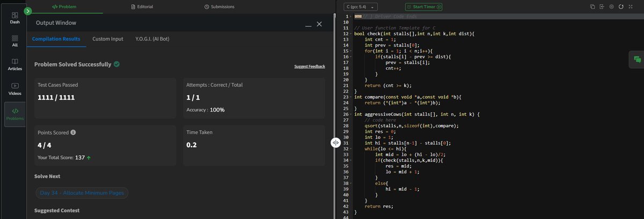Switch to the Editorial tab
The width and height of the screenshot is (644, 219).
[x=142, y=6]
